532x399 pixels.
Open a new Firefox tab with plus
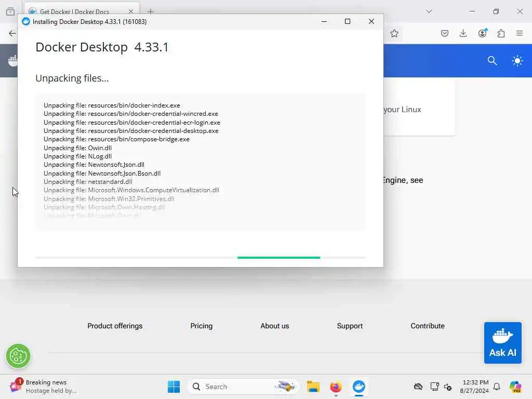(x=150, y=11)
